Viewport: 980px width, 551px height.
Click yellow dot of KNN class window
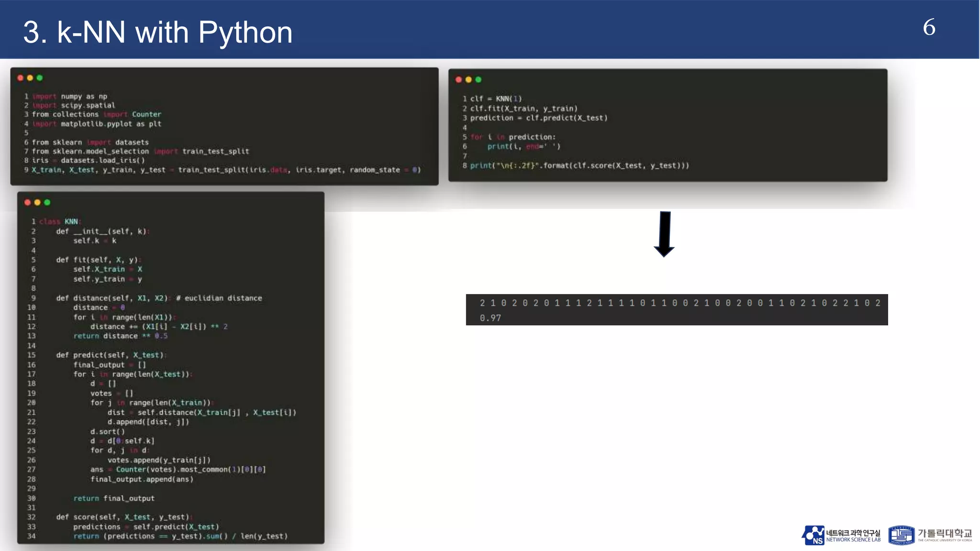(37, 202)
